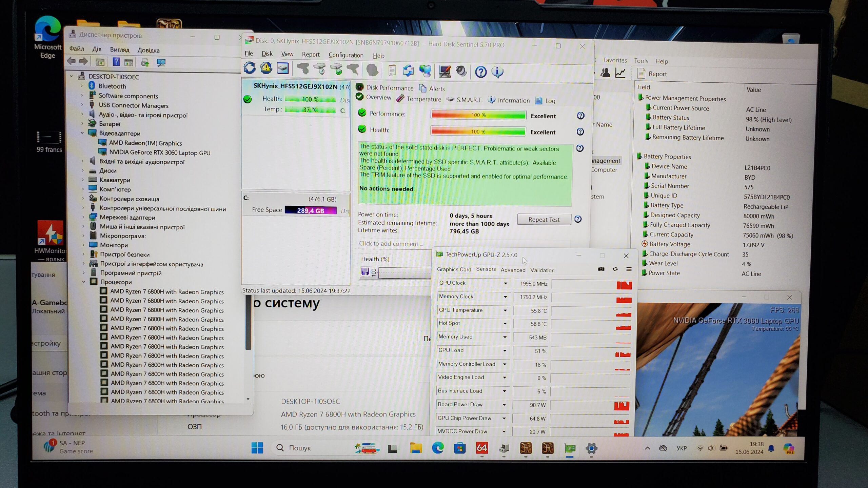Collapse the Процесори tree node

(x=83, y=282)
